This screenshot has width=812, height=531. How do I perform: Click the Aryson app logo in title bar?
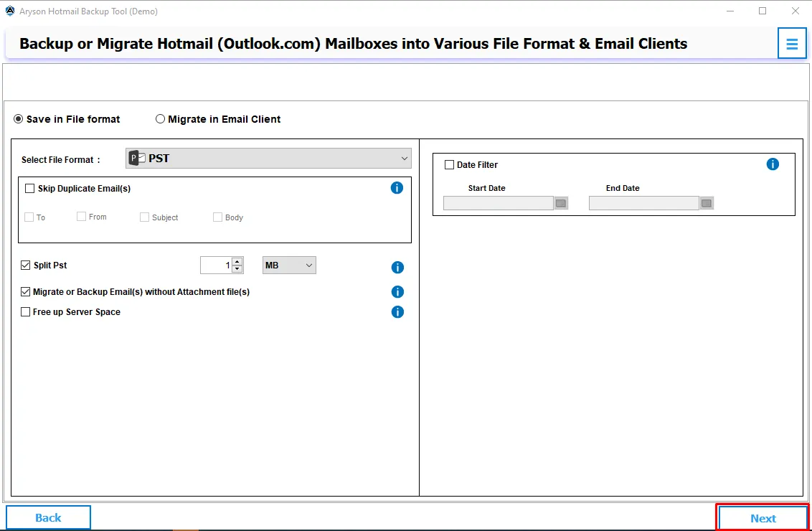10,11
